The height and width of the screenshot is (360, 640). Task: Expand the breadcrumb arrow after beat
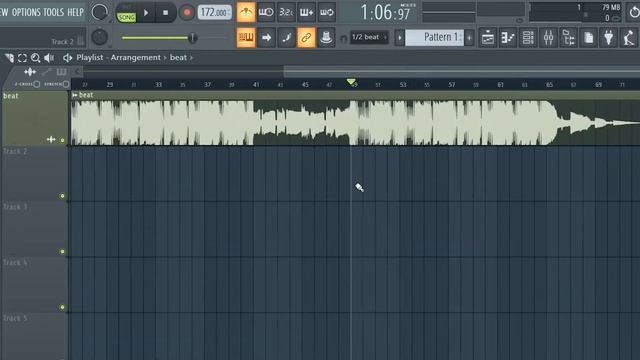(191, 58)
